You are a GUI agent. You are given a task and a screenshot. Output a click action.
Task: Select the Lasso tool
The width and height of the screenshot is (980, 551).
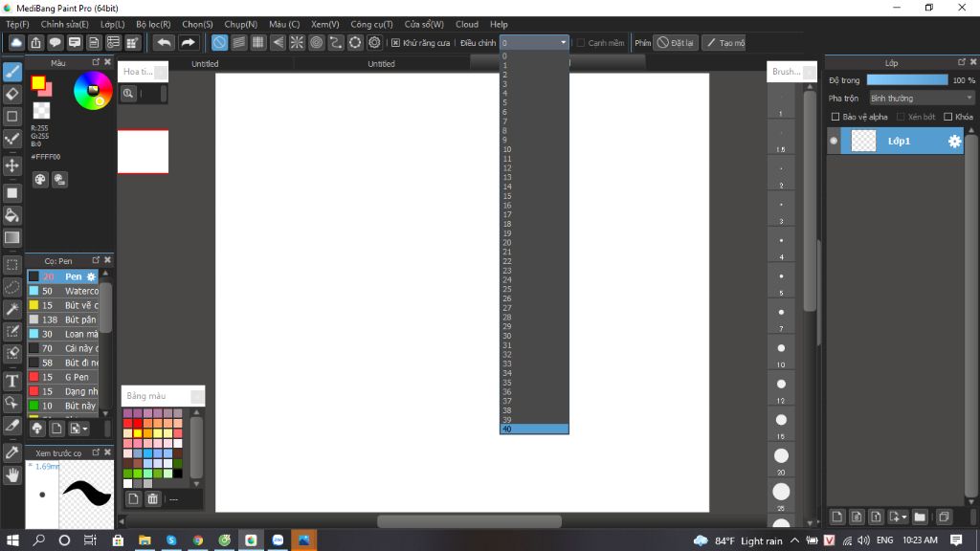[x=11, y=287]
